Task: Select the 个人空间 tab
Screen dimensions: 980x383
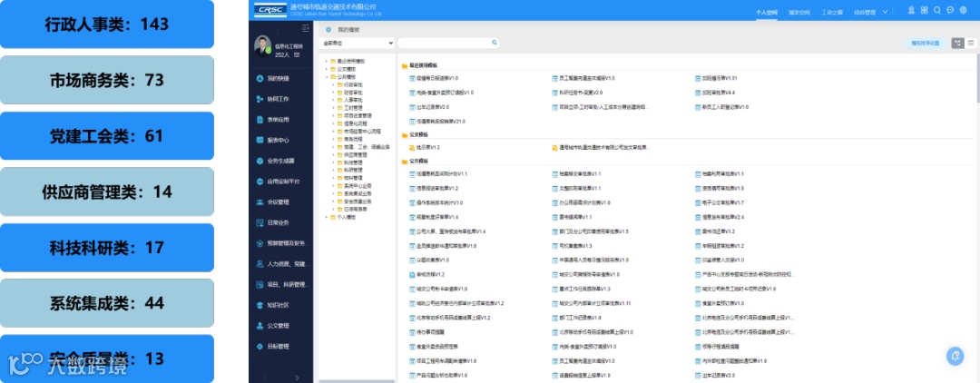Action: 766,11
